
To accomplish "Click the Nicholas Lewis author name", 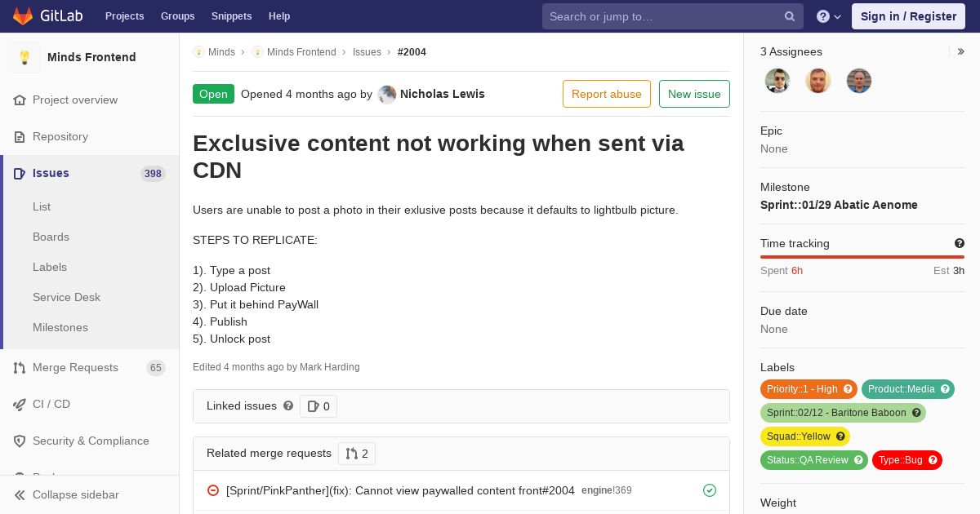I will pyautogui.click(x=443, y=94).
